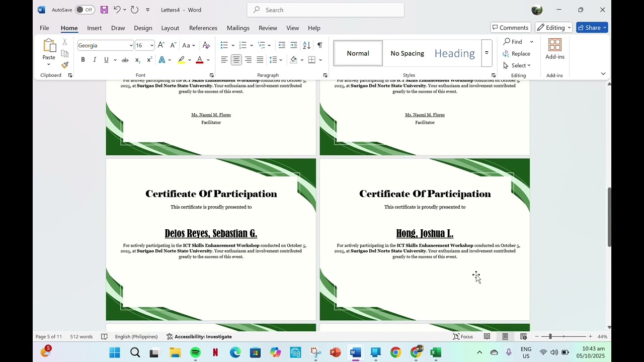The height and width of the screenshot is (362, 644).
Task: Click the Redo icon
Action: (x=134, y=10)
